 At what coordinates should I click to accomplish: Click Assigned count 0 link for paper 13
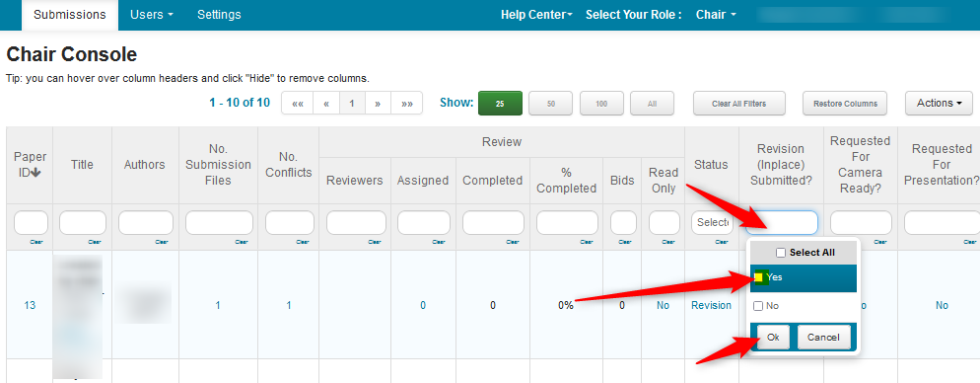[423, 305]
